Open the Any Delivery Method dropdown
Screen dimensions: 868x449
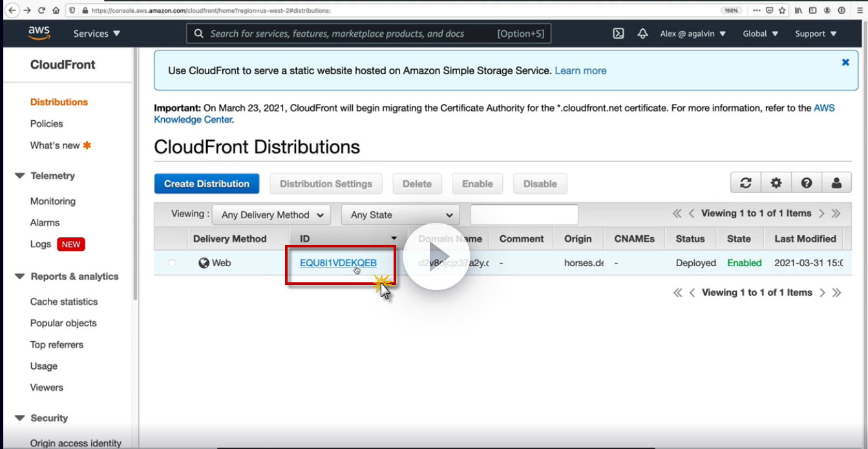coord(271,214)
